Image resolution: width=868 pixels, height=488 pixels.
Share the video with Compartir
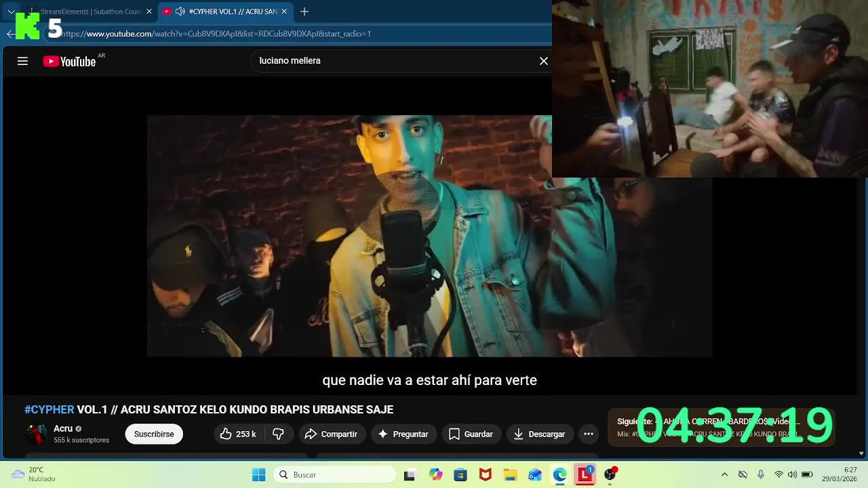click(332, 434)
